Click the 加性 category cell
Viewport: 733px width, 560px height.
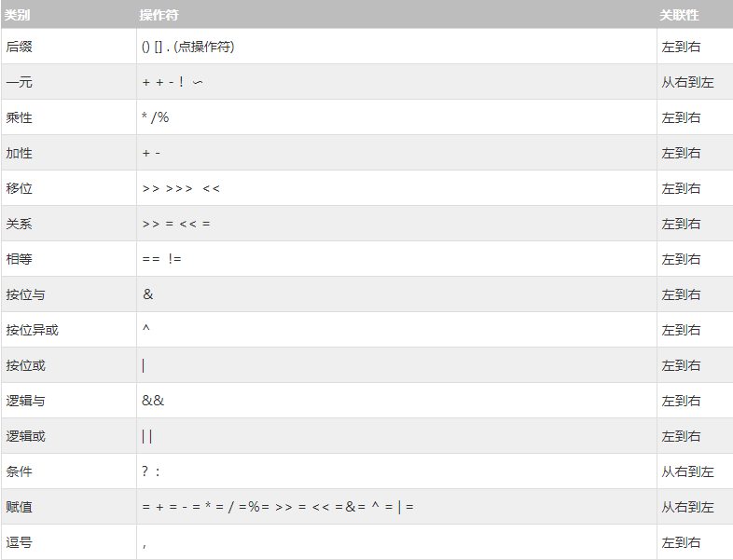[x=69, y=153]
